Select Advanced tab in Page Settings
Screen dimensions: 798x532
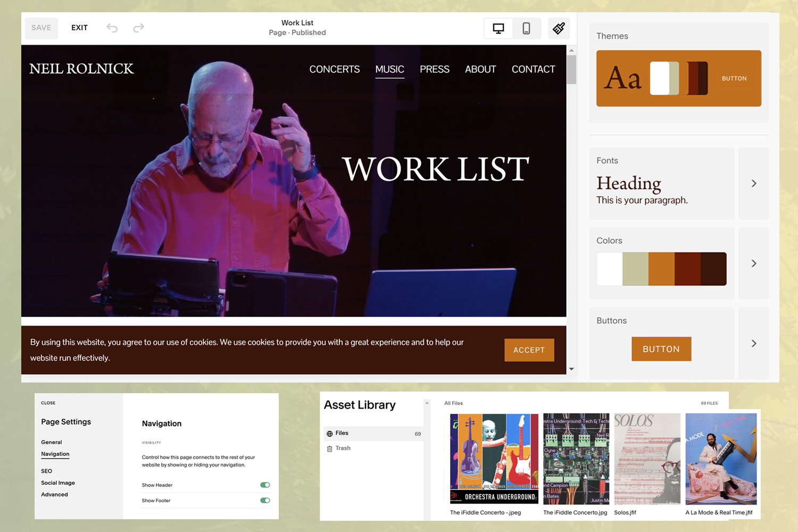pyautogui.click(x=54, y=494)
